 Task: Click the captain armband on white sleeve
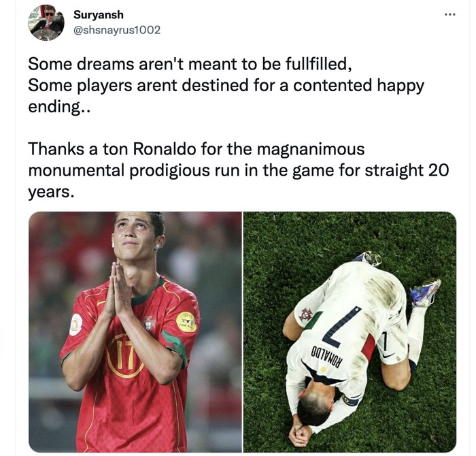point(349,400)
